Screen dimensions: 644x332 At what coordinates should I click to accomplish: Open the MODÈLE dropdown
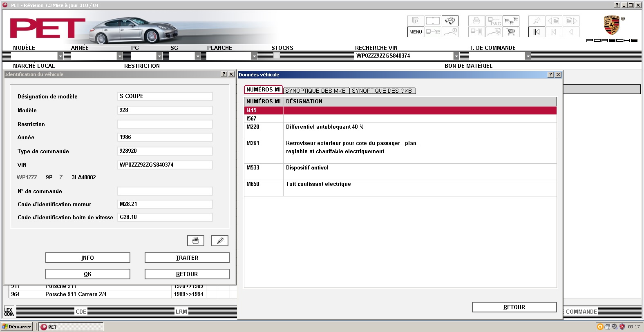60,56
